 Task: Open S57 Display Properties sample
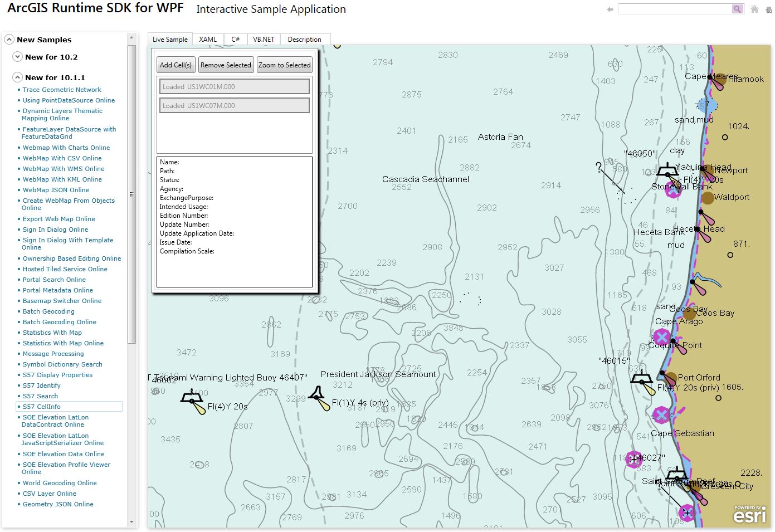click(x=57, y=375)
